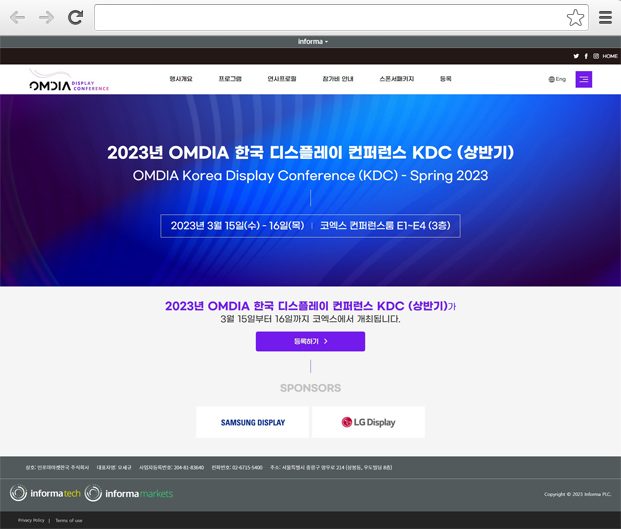Image resolution: width=621 pixels, height=529 pixels.
Task: Click the hero title '2023년 OMDIA 한국 디스플레이 컨퍼런스 KDC (상반기)'
Action: tap(310, 152)
